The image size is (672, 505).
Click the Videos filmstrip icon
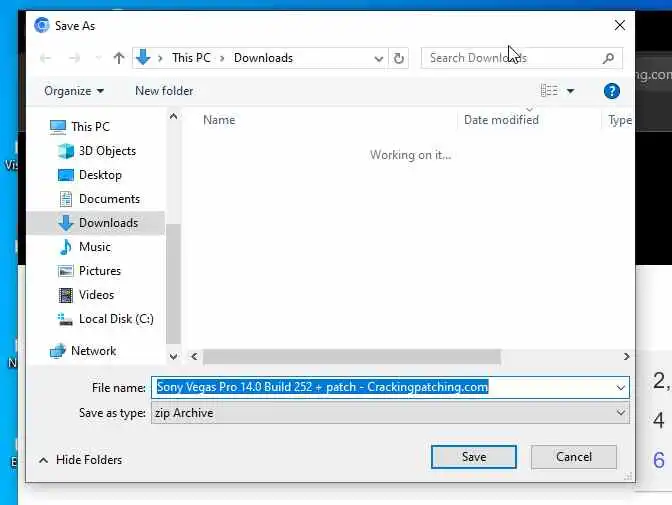click(66, 295)
